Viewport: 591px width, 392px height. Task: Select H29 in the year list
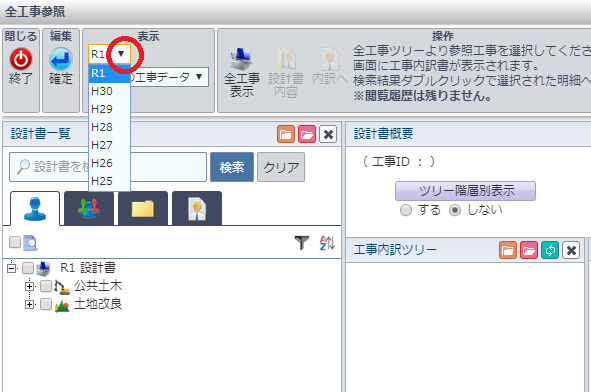pos(109,109)
